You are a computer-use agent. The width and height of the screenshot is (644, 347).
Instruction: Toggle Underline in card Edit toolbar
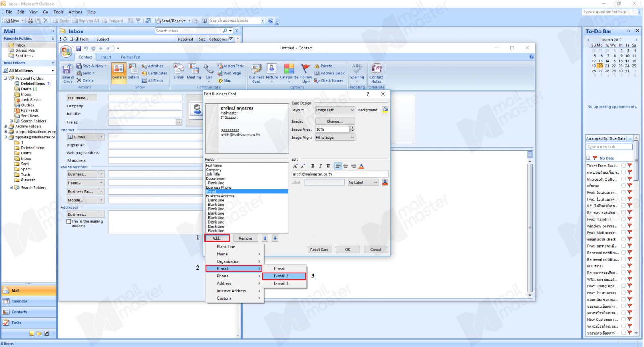coord(328,166)
